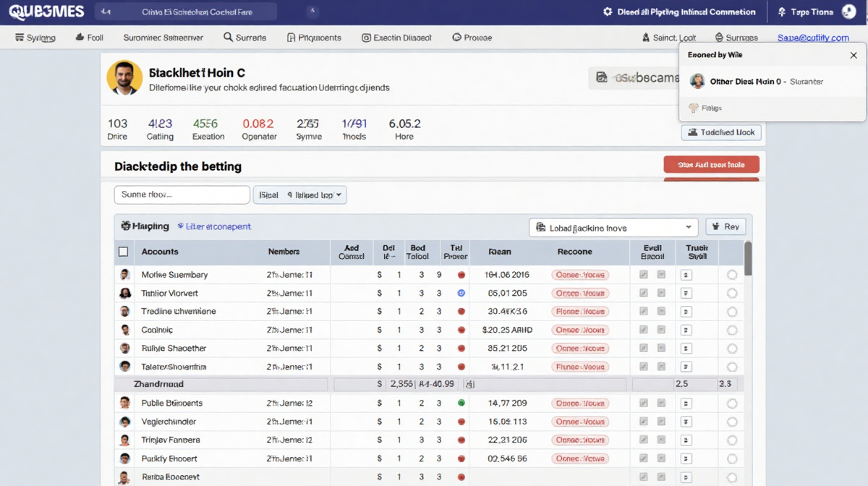
Task: Expand the "Lobad jjackine Inovs" dropdown
Action: (613, 227)
